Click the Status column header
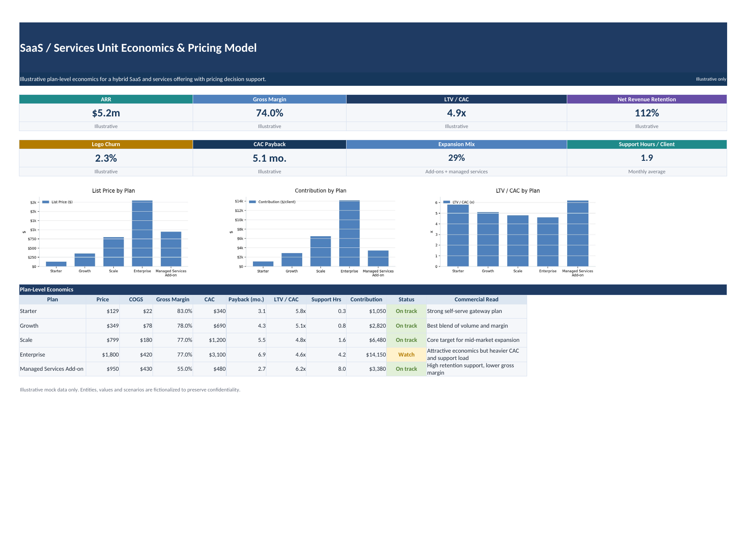Image resolution: width=756 pixels, height=535 pixels. coord(406,300)
